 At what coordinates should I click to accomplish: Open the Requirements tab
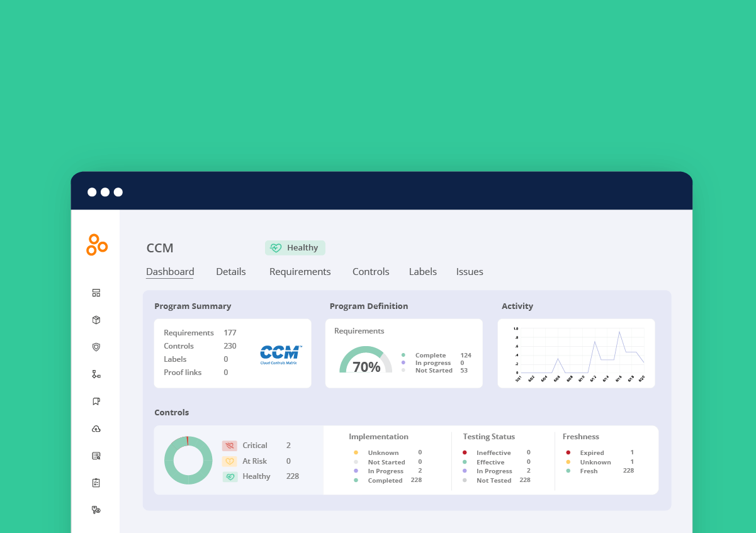coord(300,272)
